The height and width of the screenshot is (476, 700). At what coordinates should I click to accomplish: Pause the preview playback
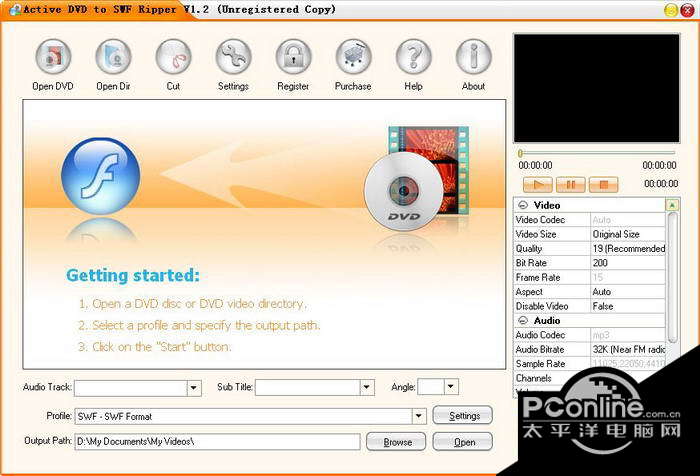[x=570, y=184]
